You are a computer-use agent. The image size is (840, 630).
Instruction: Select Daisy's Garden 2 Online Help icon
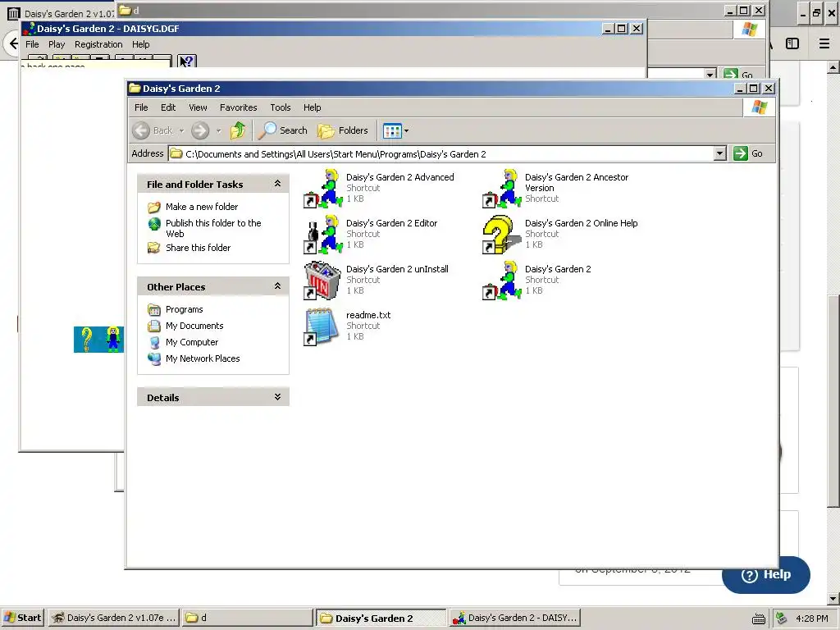coord(502,234)
